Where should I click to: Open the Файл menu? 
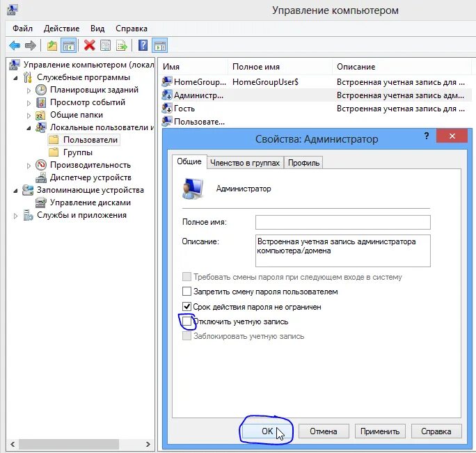[x=22, y=29]
